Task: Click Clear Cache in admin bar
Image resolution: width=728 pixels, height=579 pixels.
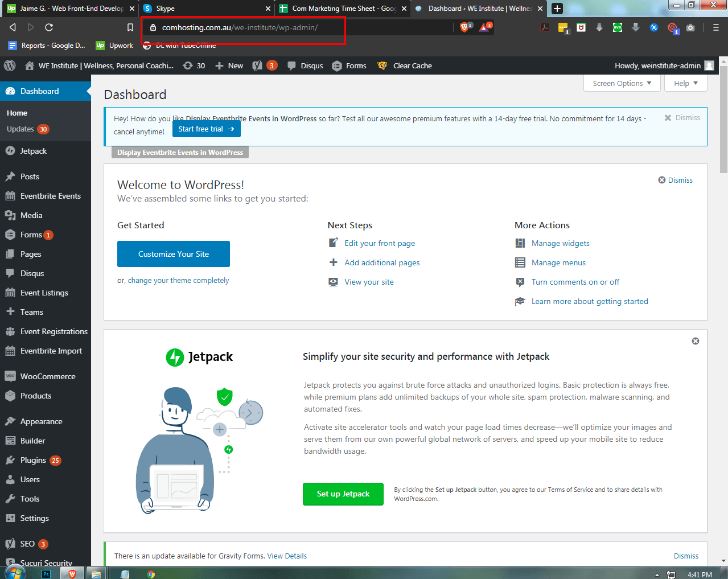Action: pyautogui.click(x=405, y=65)
